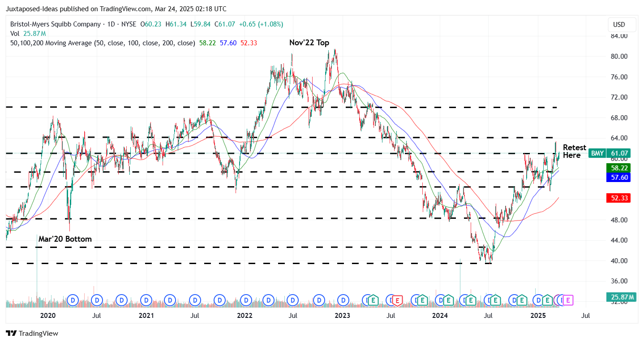Click the TradingView logo in bottom corner
644x343 pixels.
coord(11,333)
